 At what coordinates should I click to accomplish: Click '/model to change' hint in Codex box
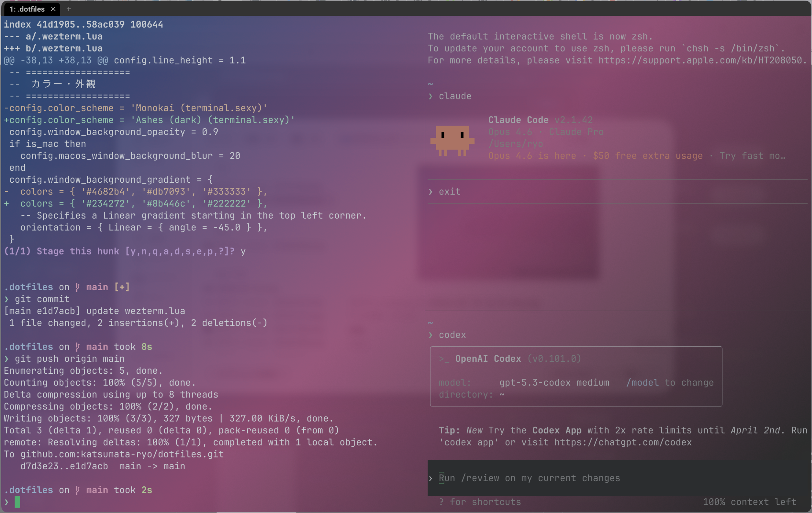(670, 383)
